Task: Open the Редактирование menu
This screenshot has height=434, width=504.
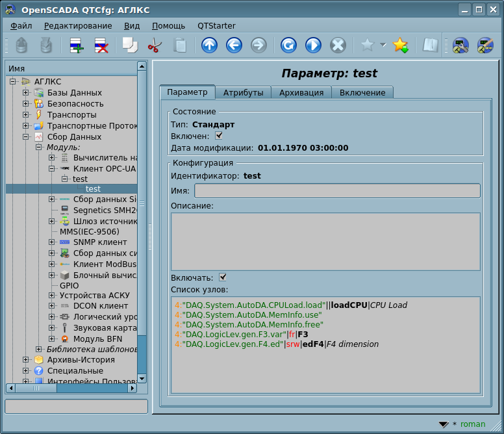Action: point(78,26)
